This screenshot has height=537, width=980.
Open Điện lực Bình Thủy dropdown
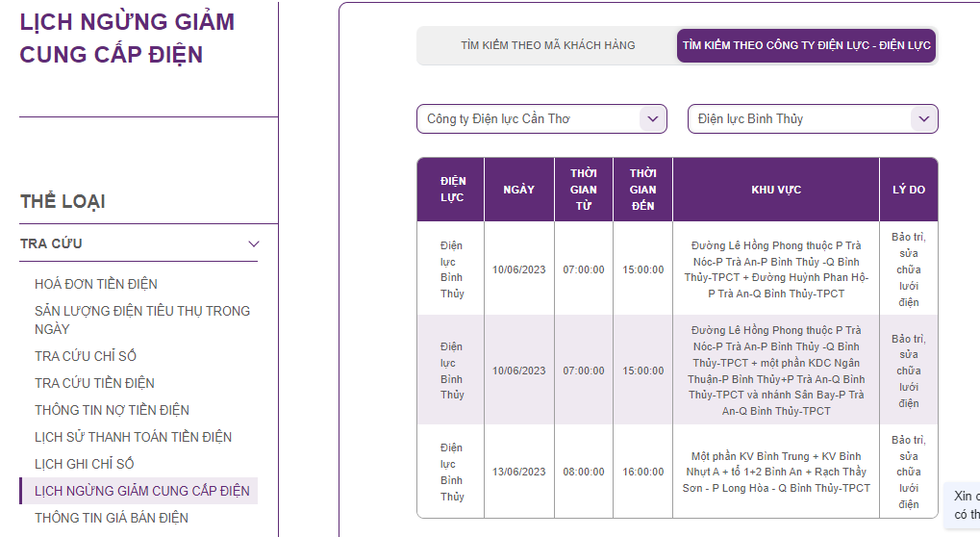pyautogui.click(x=813, y=118)
